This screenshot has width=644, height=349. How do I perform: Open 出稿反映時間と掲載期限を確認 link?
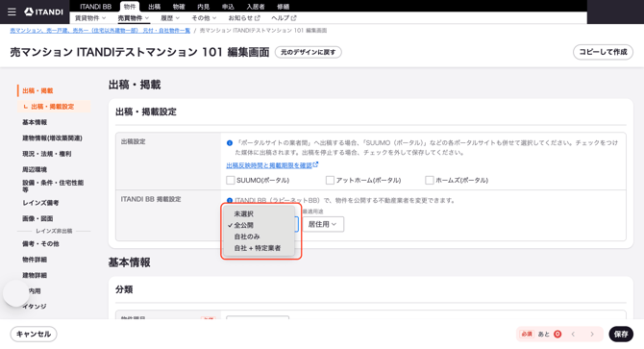click(x=272, y=165)
